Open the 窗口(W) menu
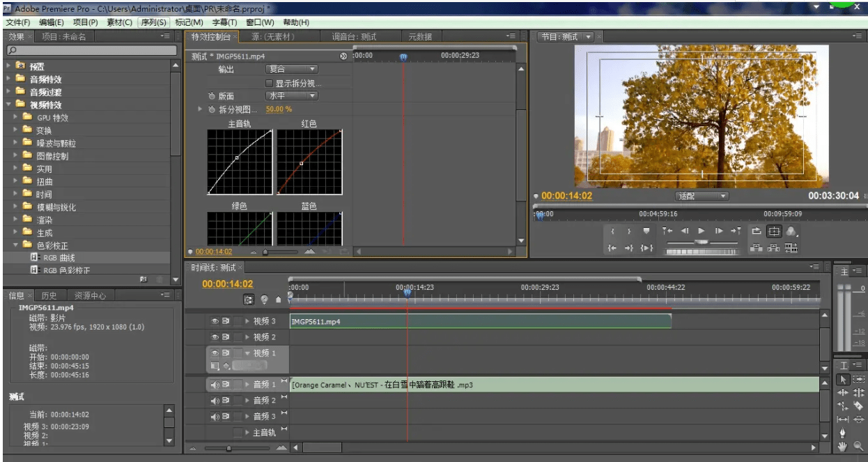The image size is (868, 462). pyautogui.click(x=260, y=22)
